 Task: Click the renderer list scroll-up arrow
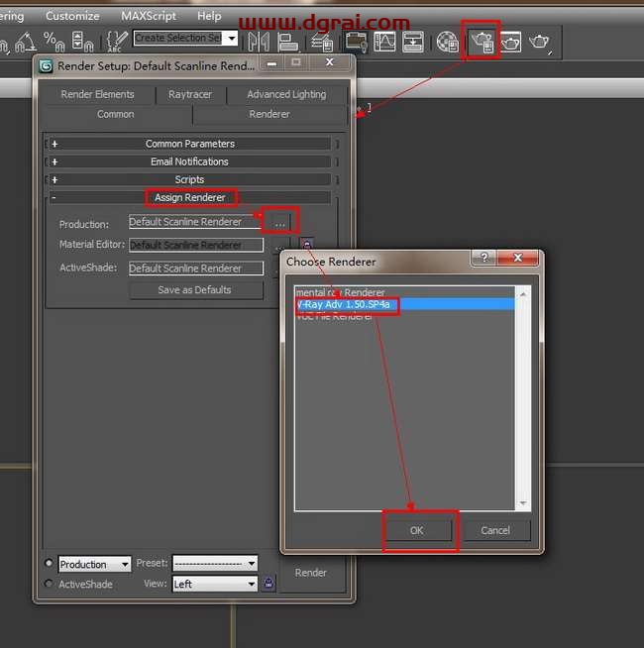523,294
